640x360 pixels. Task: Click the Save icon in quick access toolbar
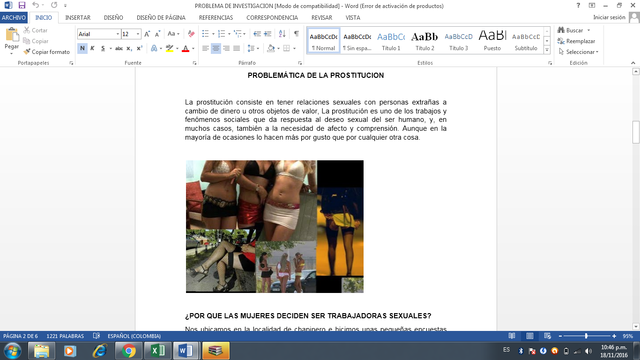click(x=22, y=5)
